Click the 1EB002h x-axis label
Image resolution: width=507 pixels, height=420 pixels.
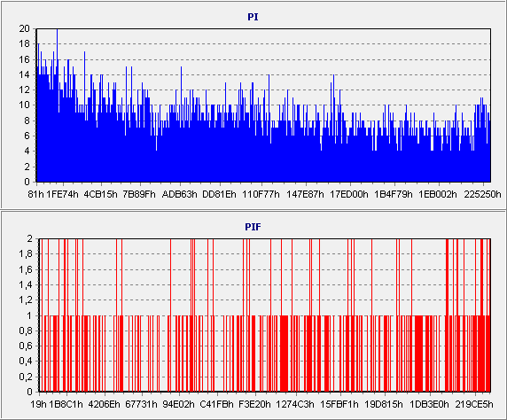tap(438, 194)
